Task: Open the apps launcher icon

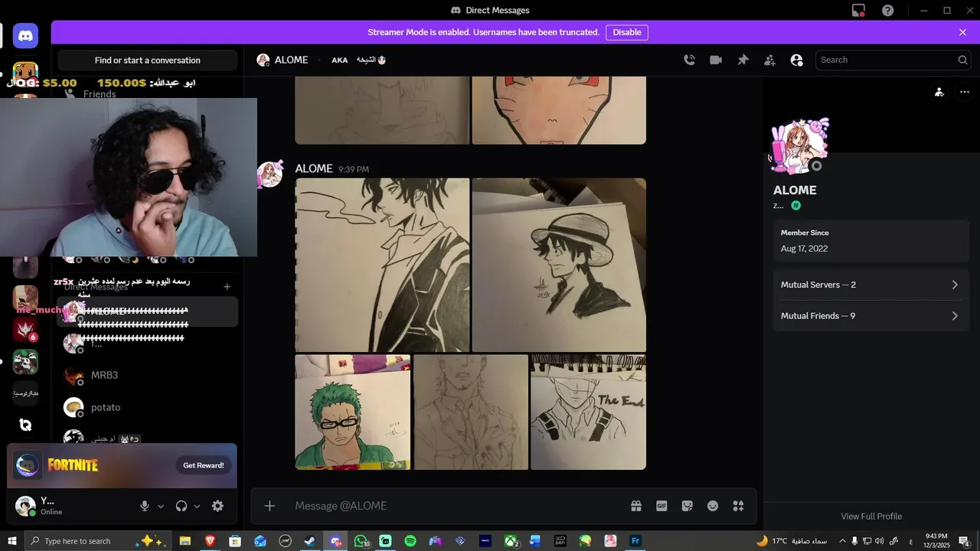Action: [x=738, y=506]
